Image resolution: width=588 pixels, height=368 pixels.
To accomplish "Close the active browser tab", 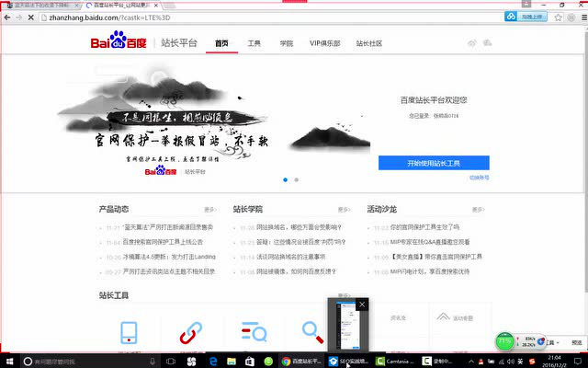I will (x=156, y=6).
